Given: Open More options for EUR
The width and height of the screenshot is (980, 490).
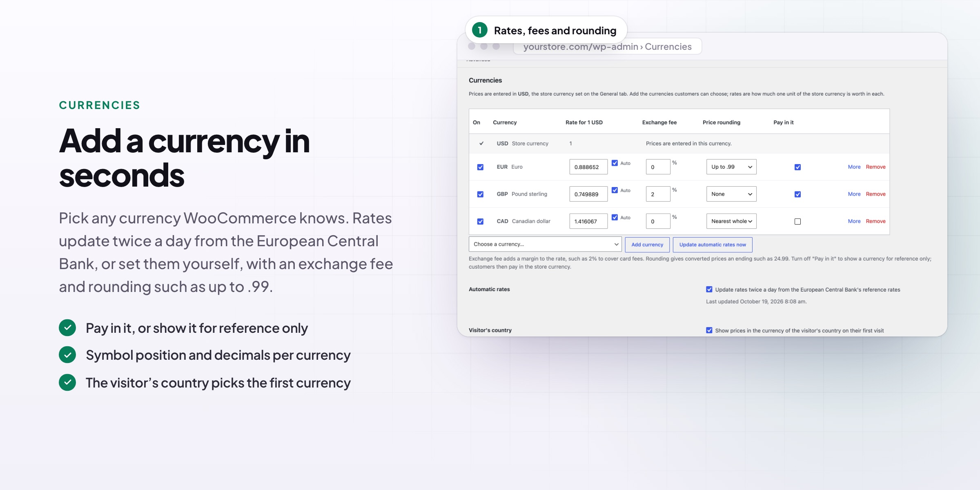Looking at the screenshot, I should [854, 167].
